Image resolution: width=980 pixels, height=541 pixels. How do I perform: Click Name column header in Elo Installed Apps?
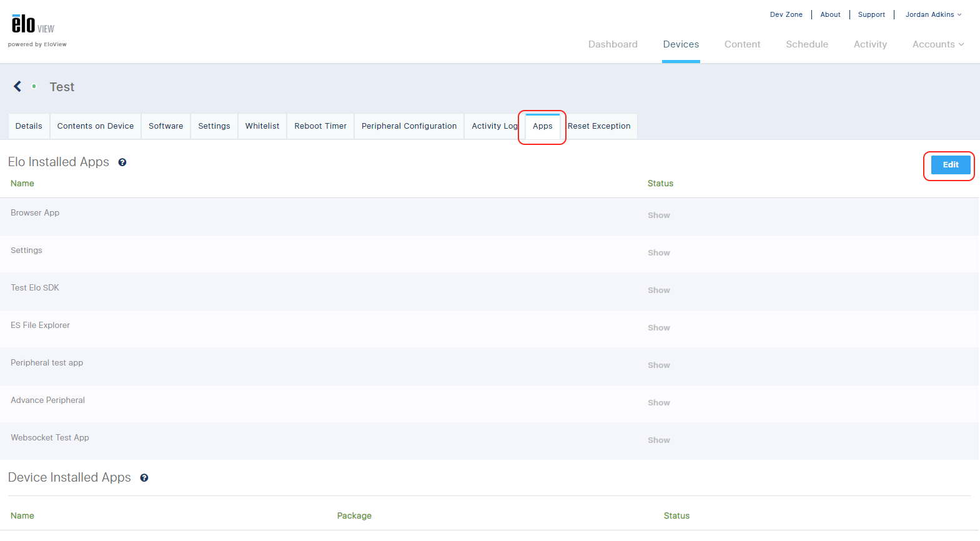[22, 184]
